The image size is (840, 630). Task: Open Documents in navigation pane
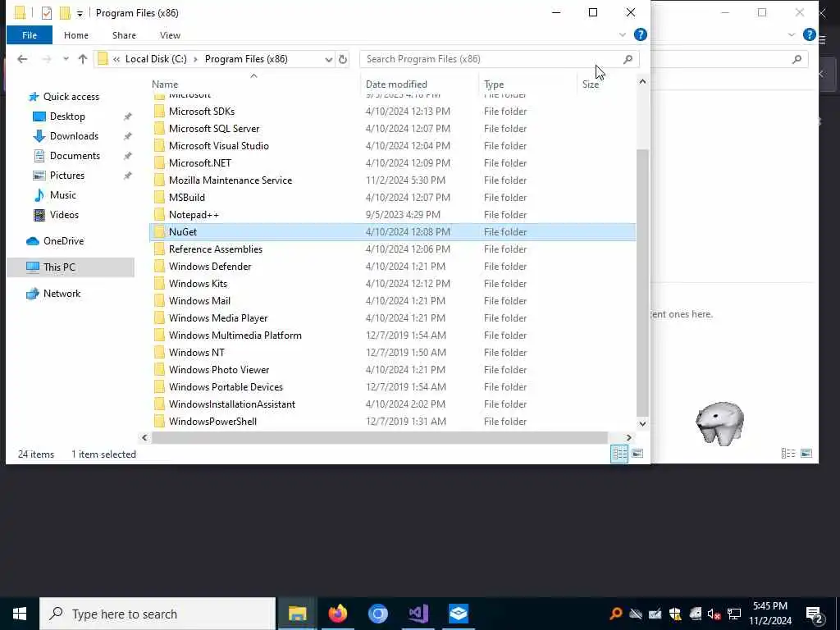point(75,156)
